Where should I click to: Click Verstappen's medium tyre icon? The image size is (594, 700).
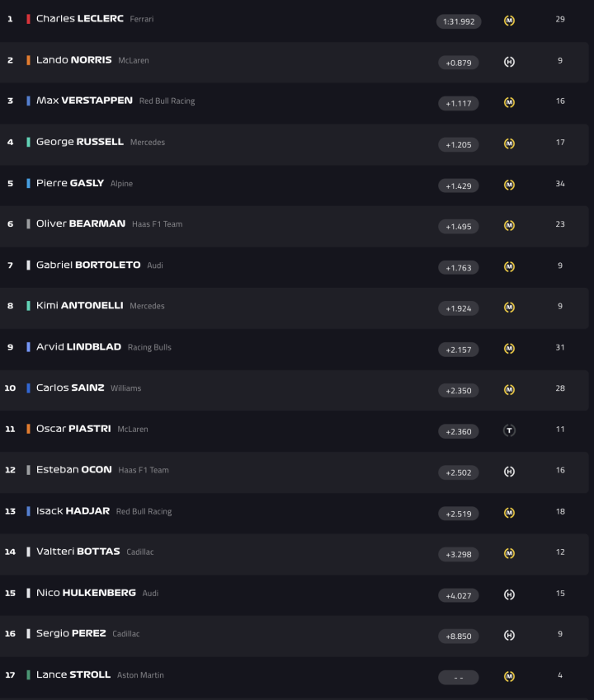click(x=509, y=102)
